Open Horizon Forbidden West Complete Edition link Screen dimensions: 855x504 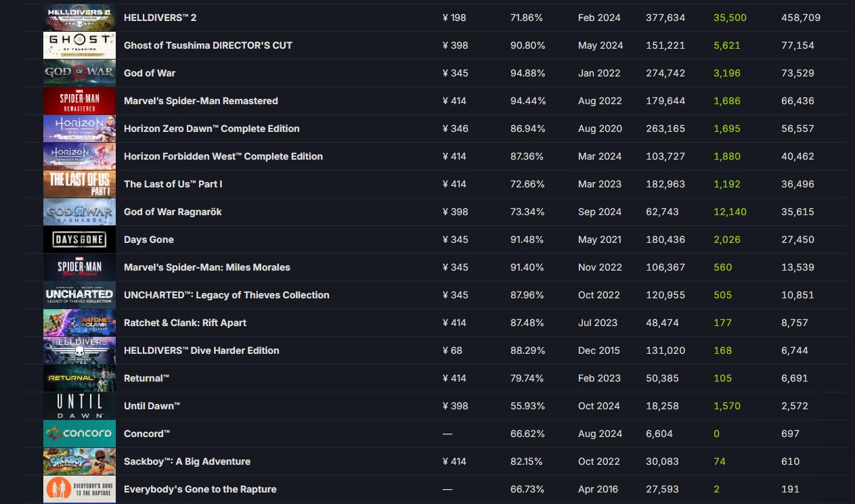(x=223, y=156)
